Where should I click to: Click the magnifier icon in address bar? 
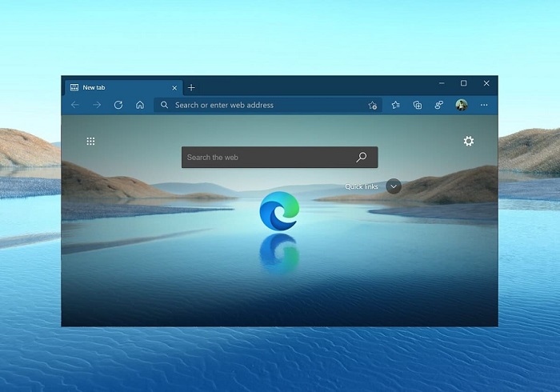[x=164, y=105]
